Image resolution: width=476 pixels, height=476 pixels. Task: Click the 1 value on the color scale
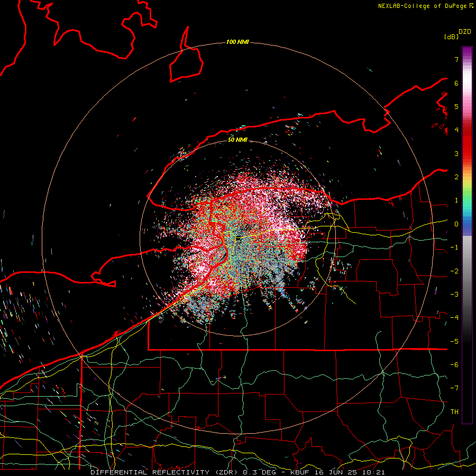pos(456,200)
